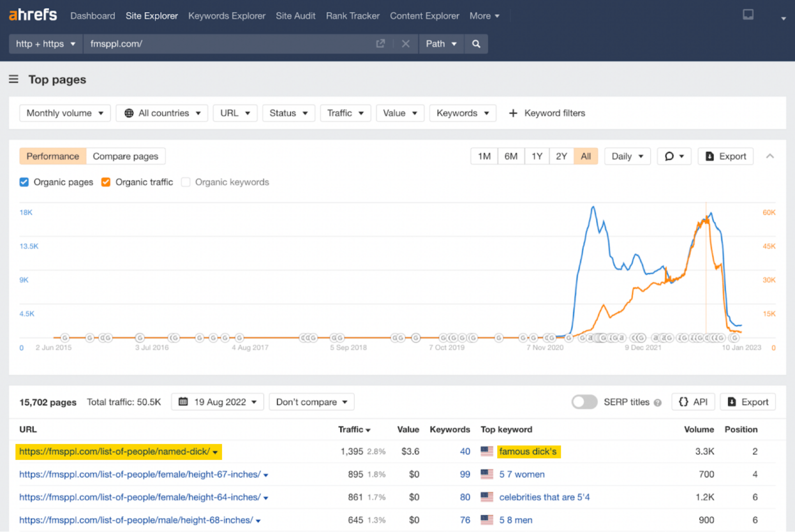Collapse the chart panel chevron
This screenshot has width=795, height=532.
770,156
